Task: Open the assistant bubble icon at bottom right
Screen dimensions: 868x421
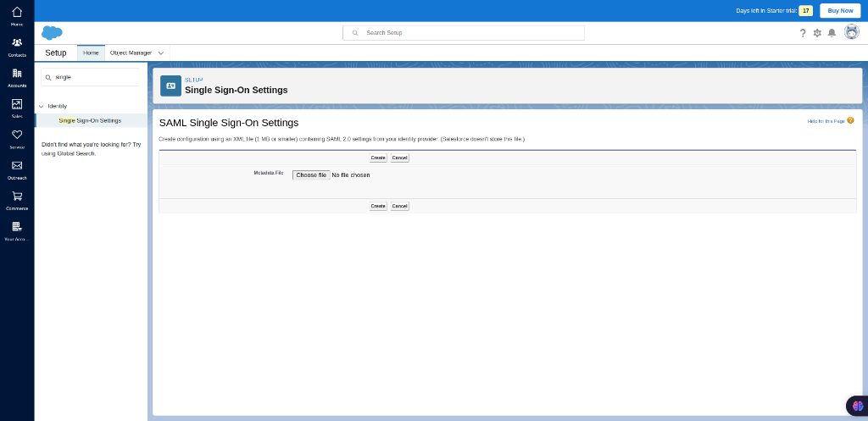Action: 858,406
